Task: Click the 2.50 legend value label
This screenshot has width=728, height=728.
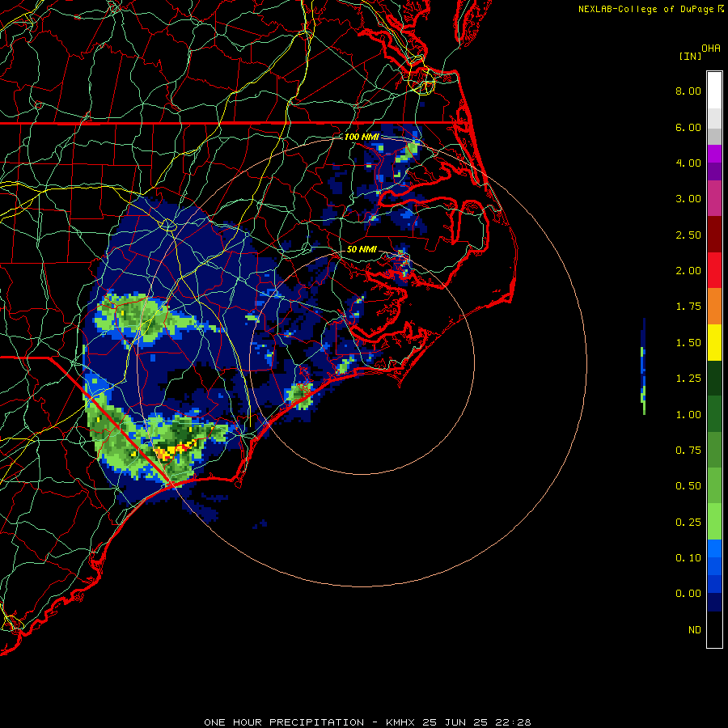Action: [x=688, y=235]
